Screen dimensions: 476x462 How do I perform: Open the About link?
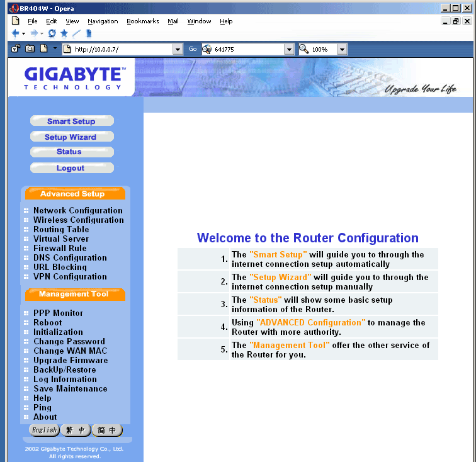[45, 417]
